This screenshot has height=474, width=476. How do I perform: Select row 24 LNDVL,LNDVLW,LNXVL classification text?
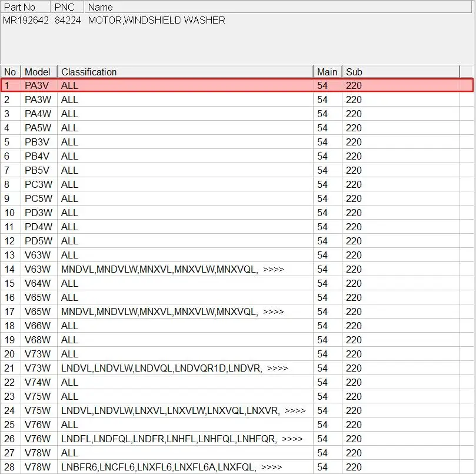(170, 410)
